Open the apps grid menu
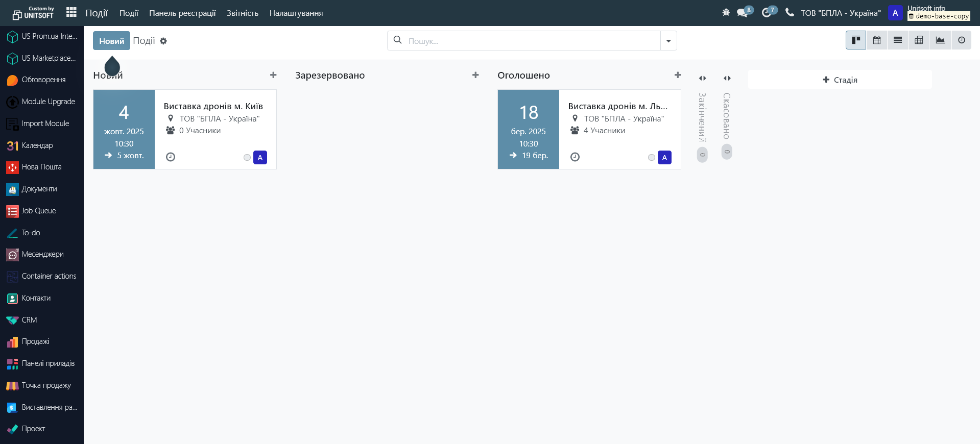 tap(71, 12)
